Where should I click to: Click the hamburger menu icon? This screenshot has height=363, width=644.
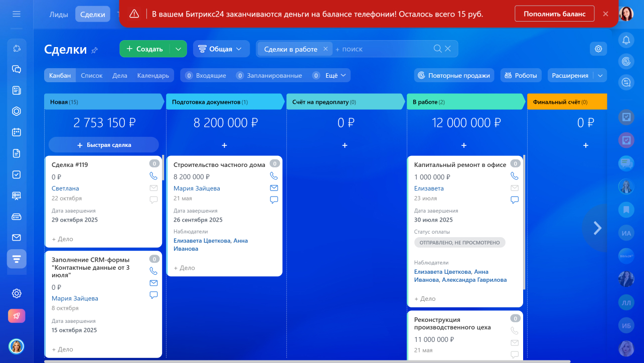tap(17, 14)
